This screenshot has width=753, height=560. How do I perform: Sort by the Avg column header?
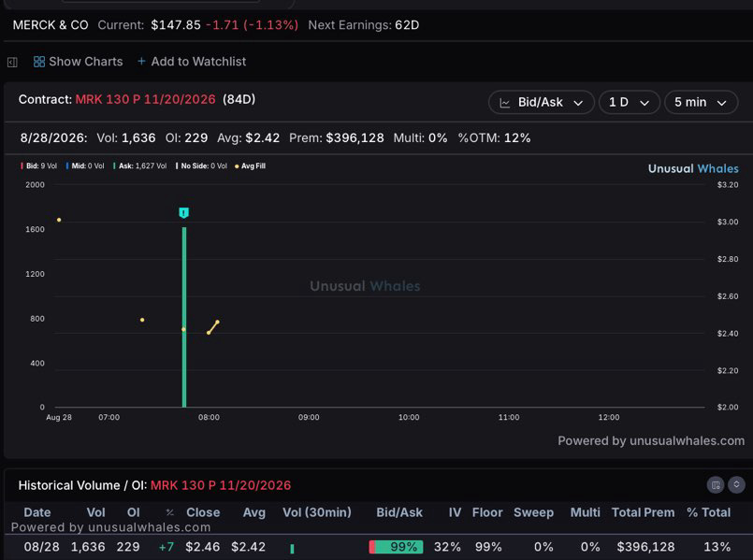254,512
